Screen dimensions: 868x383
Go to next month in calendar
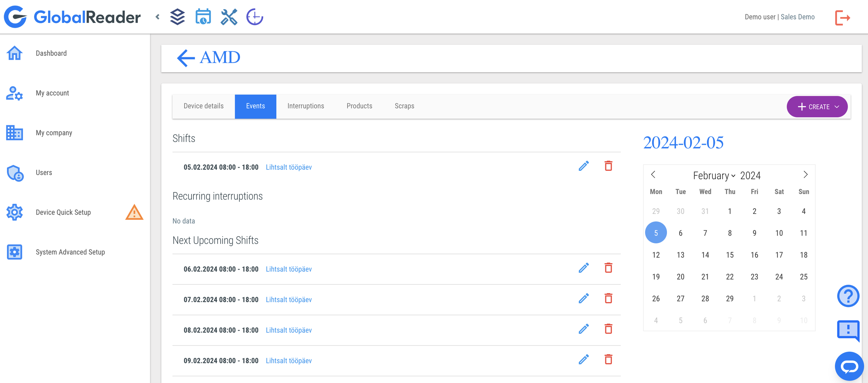(x=806, y=175)
